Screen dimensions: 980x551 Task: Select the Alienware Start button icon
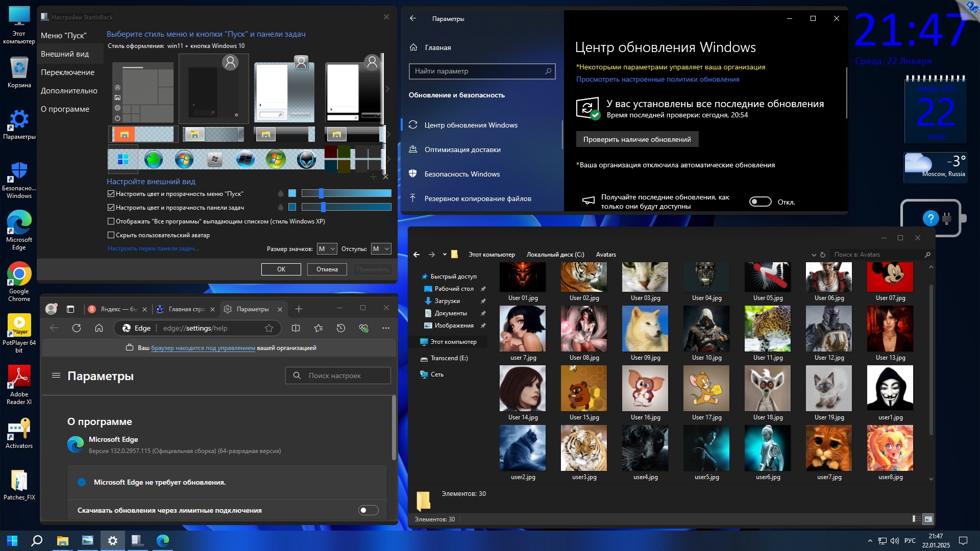coord(306,160)
